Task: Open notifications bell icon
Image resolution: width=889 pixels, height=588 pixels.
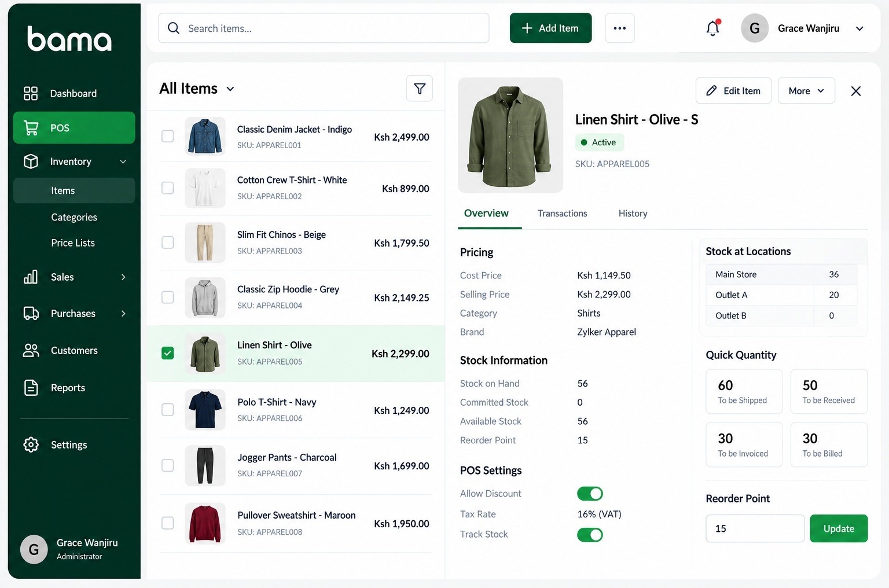Action: (713, 28)
